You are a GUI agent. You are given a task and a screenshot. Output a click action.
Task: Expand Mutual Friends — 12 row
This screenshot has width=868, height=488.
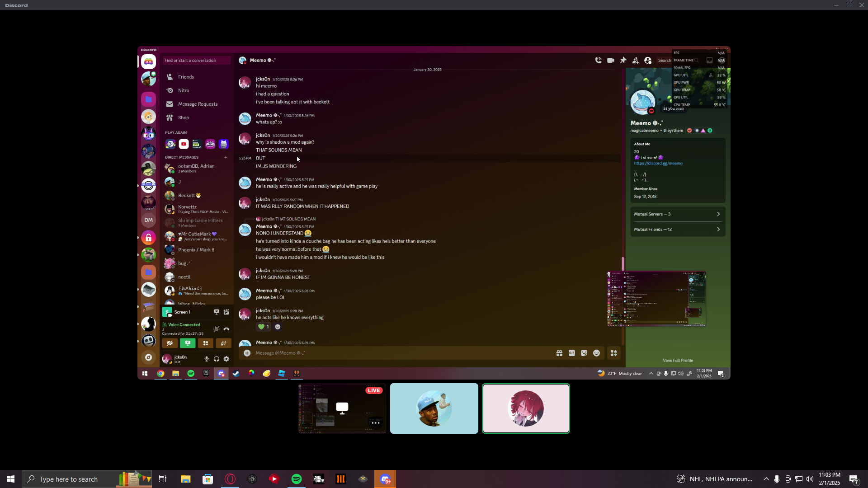pyautogui.click(x=677, y=230)
